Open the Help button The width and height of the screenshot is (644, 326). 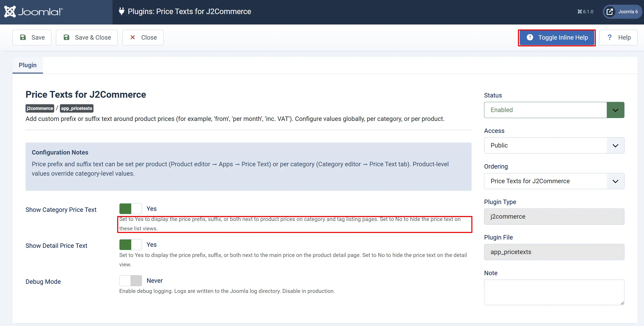pyautogui.click(x=618, y=38)
